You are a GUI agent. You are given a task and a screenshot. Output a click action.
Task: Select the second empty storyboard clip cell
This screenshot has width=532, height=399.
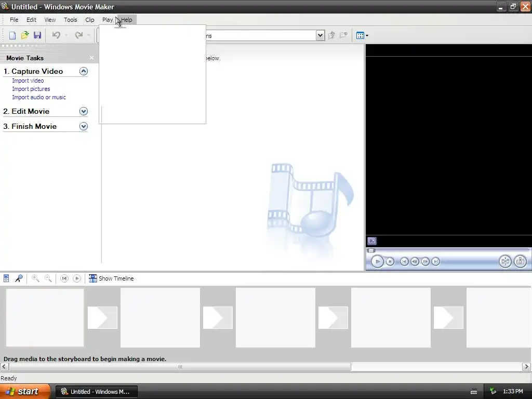[160, 317]
